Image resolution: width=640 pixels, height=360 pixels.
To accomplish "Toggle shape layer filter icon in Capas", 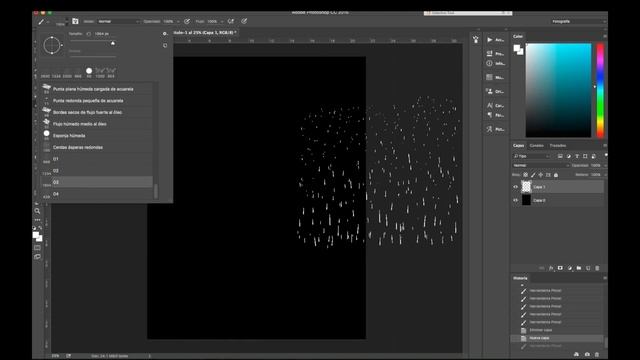I will [x=585, y=156].
